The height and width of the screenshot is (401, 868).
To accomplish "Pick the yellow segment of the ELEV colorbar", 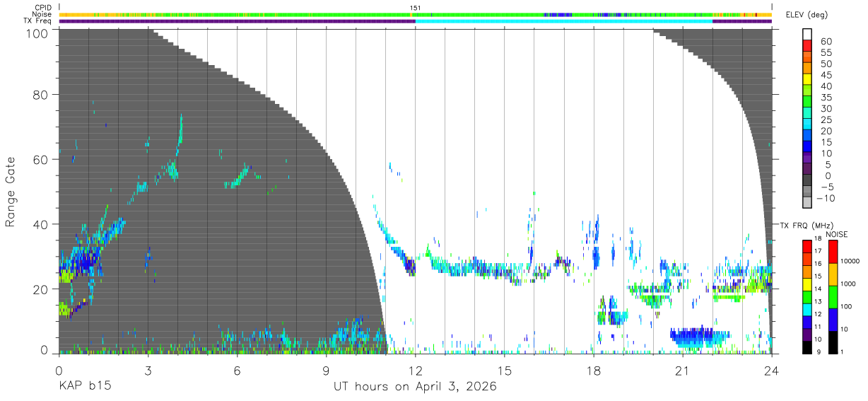I will click(808, 81).
